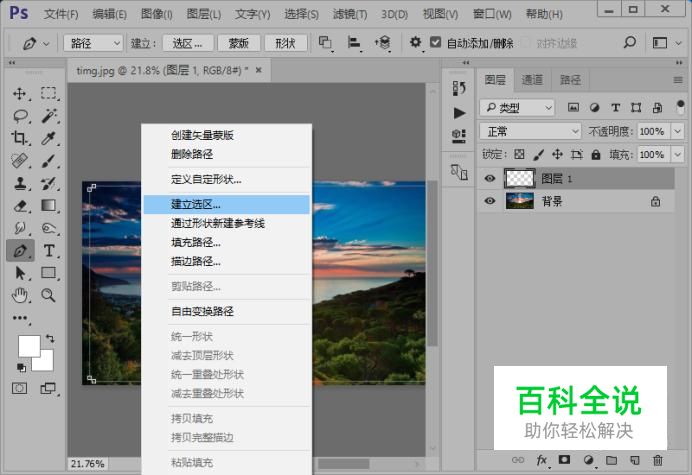Screen dimensions: 692x475
Task: Hide the 背景 layer visibility
Action: pos(490,201)
